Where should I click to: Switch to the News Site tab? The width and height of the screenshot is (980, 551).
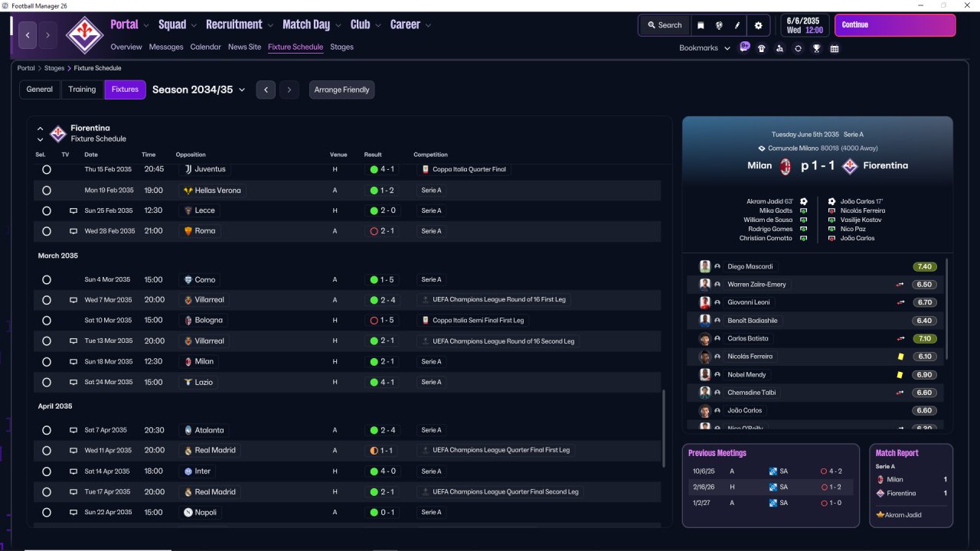pos(244,47)
